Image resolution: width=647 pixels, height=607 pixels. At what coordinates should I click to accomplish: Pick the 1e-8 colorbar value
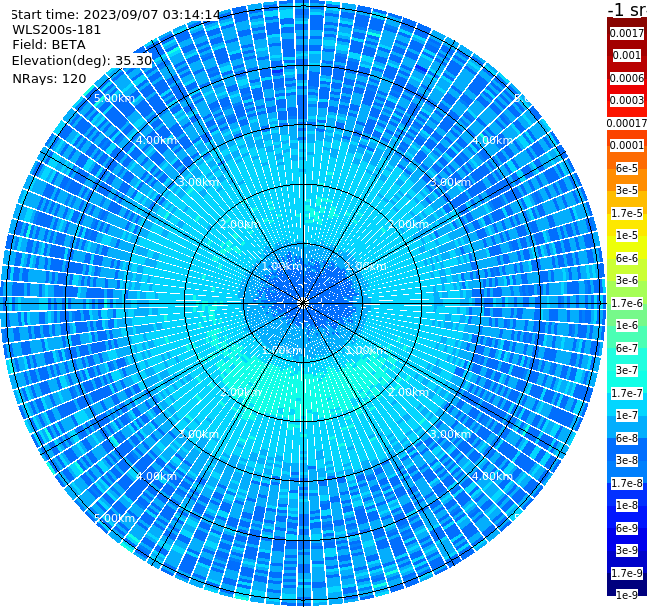tap(627, 505)
